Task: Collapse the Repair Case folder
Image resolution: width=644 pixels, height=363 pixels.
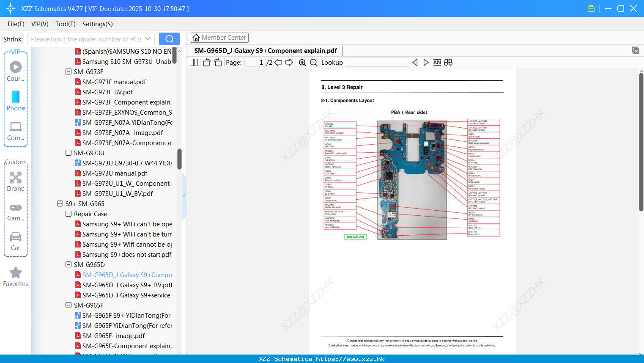Action: tap(69, 214)
